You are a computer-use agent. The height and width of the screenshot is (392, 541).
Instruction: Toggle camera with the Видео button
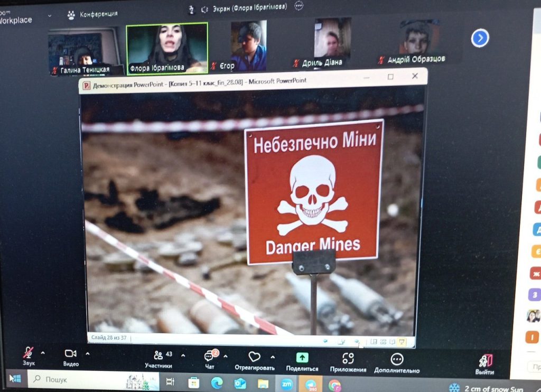pyautogui.click(x=71, y=358)
